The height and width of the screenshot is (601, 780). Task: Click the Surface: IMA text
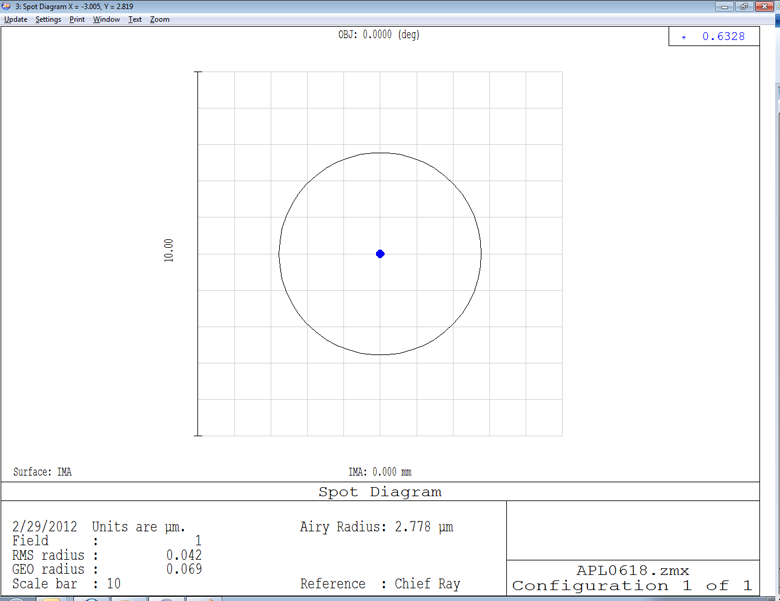point(42,472)
